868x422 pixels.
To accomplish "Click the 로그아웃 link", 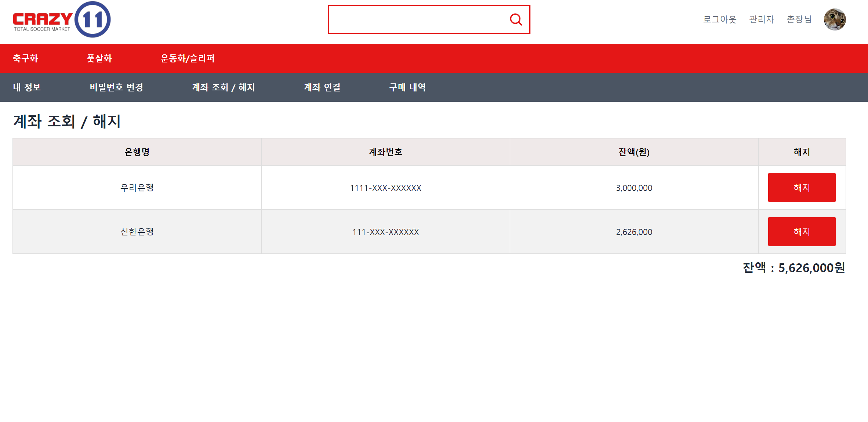I will (719, 19).
